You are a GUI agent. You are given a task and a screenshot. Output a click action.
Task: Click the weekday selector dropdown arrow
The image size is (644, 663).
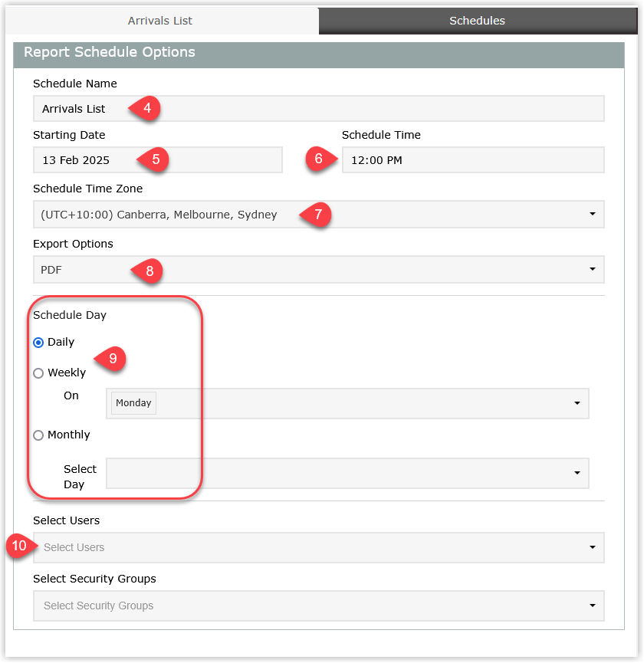tap(577, 403)
